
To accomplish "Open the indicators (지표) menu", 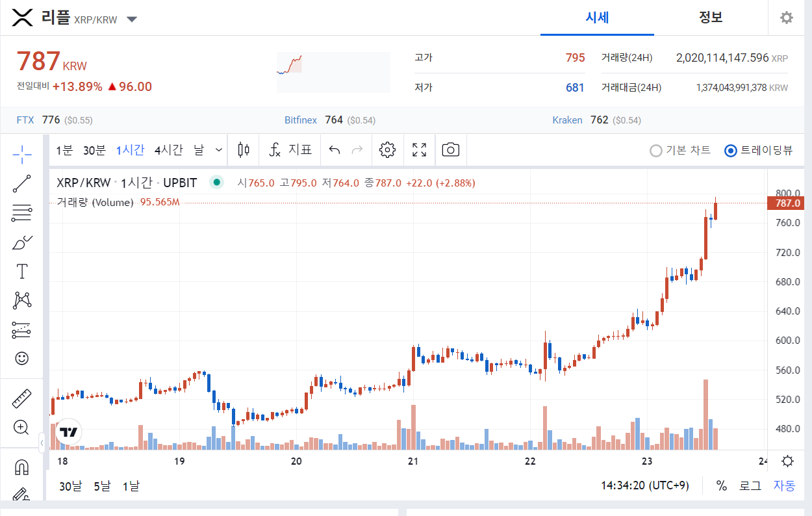I will (x=290, y=150).
